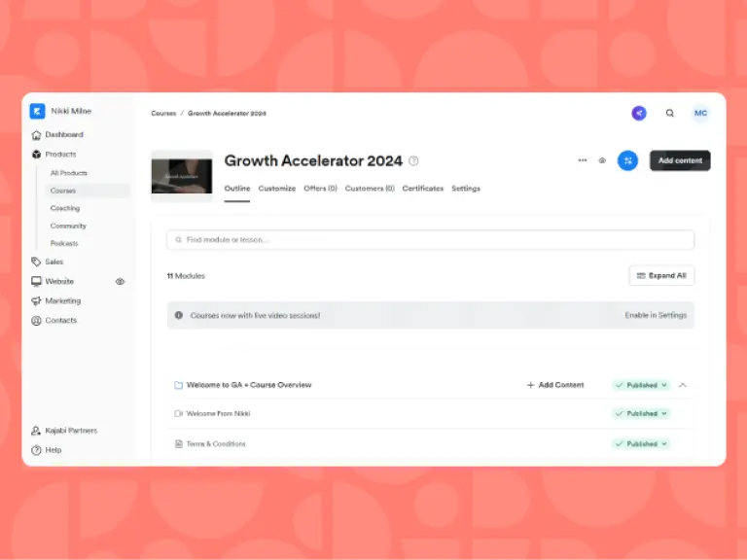
Task: Click the Website monitor icon
Action: (x=36, y=281)
